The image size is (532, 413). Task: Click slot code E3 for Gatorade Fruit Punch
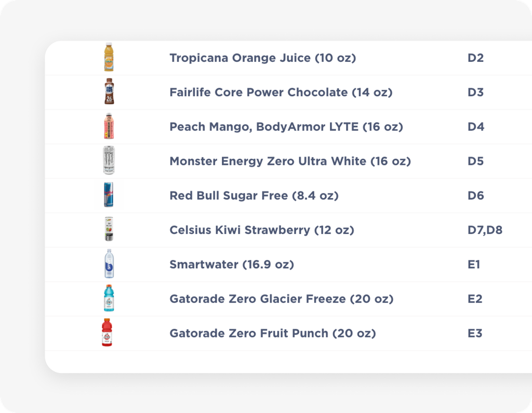coord(475,333)
